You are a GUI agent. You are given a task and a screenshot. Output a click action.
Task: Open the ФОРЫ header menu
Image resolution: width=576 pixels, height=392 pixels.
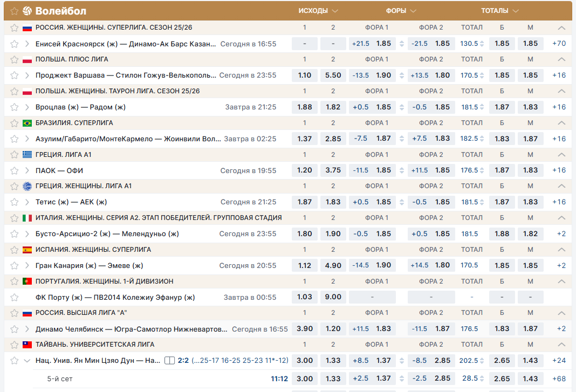401,11
